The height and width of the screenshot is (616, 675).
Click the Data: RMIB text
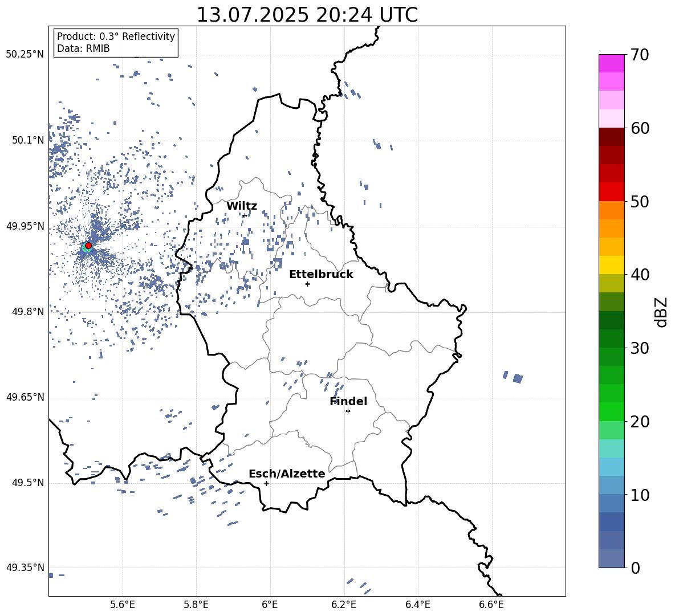(83, 48)
